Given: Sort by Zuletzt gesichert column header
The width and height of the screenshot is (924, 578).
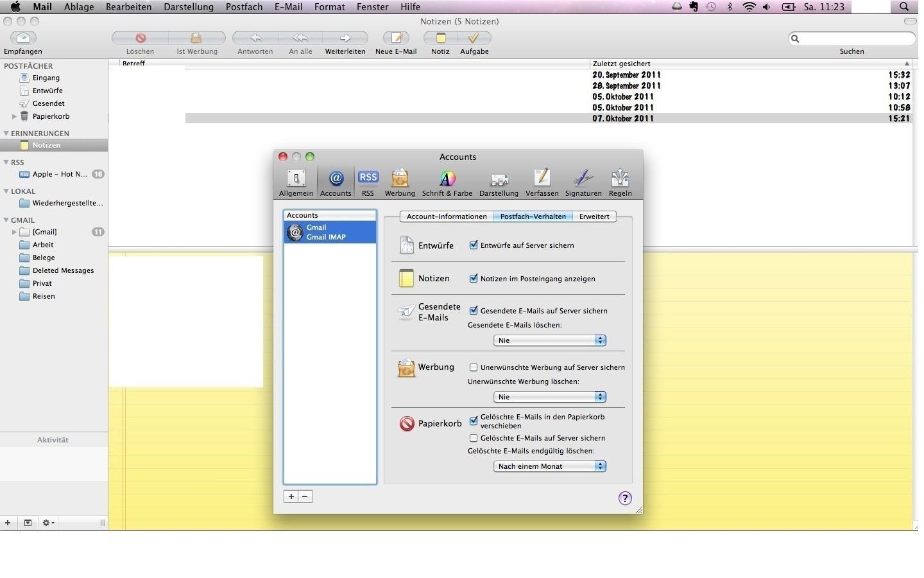Looking at the screenshot, I should click(x=751, y=64).
